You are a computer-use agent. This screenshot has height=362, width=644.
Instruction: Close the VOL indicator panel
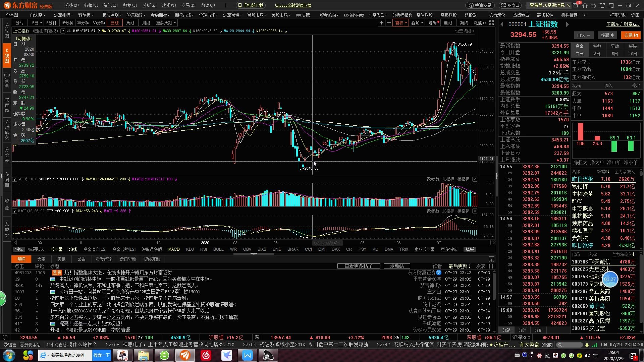[x=475, y=179]
